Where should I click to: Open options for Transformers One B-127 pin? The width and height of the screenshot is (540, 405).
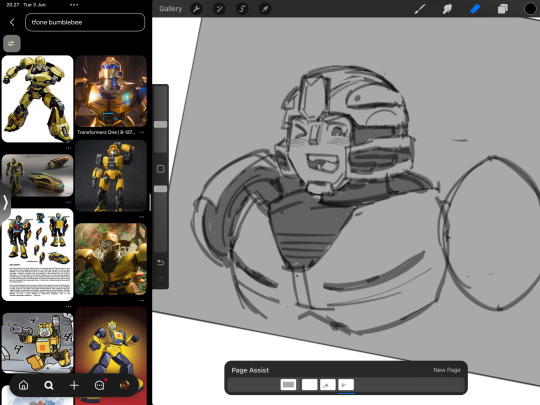pyautogui.click(x=142, y=132)
